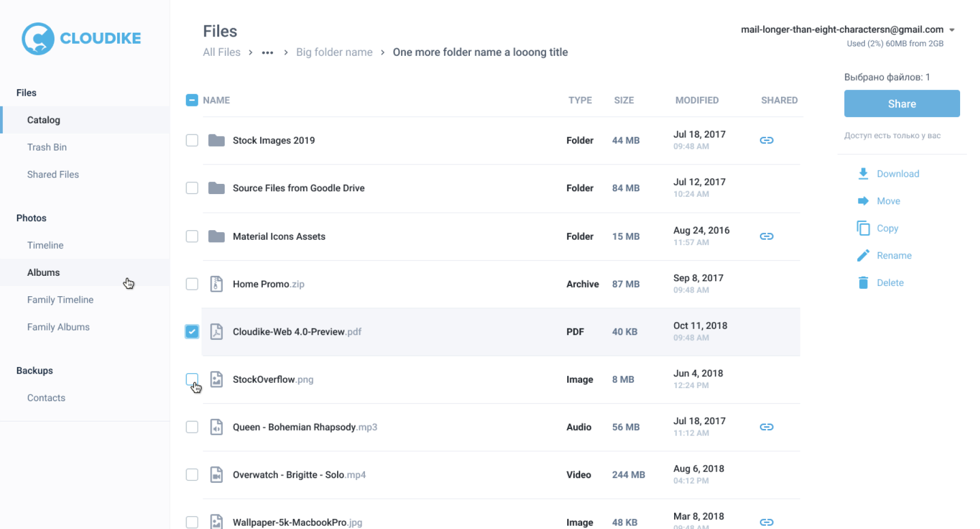Toggle the select-all checkbox beside NAME
980x529 pixels.
coord(192,100)
